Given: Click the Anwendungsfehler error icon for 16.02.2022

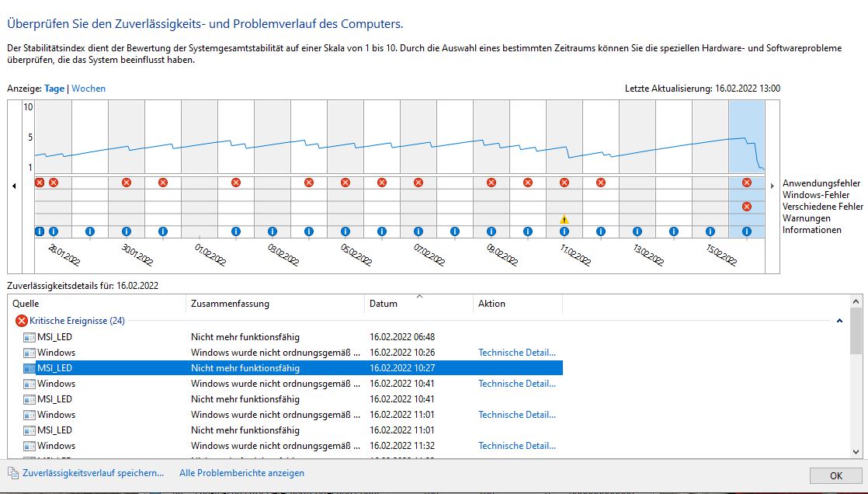Looking at the screenshot, I should click(747, 183).
